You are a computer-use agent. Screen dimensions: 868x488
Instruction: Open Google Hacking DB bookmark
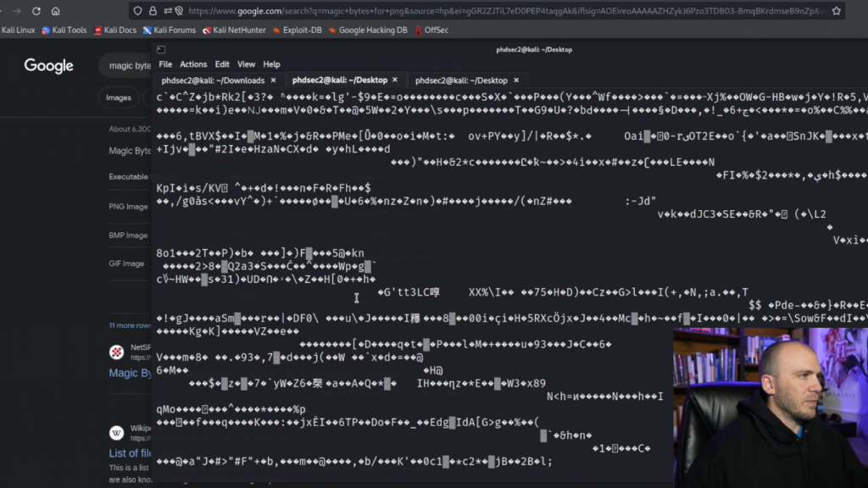(x=368, y=30)
